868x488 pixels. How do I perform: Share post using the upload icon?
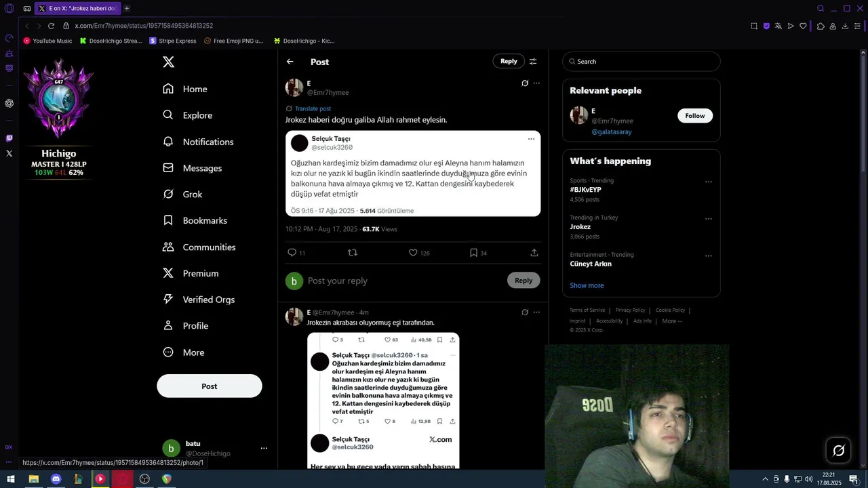pyautogui.click(x=534, y=253)
